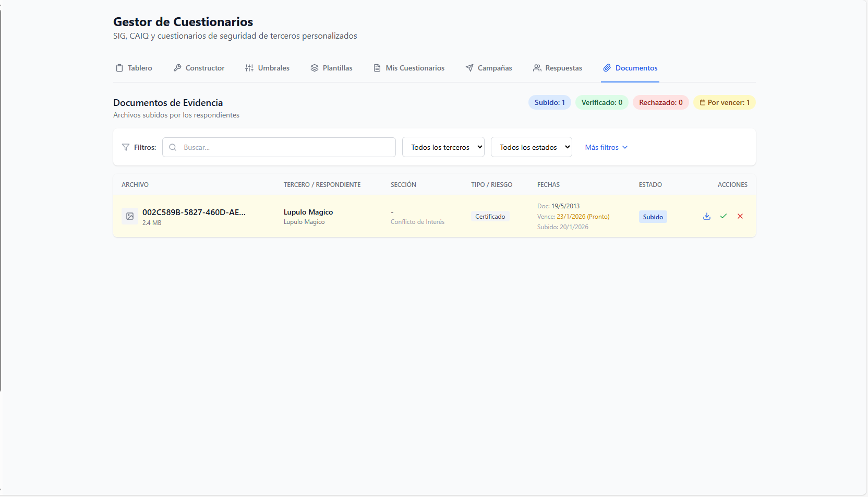The width and height of the screenshot is (868, 497).
Task: Click the image thumbnail of the uploaded file
Action: click(129, 216)
